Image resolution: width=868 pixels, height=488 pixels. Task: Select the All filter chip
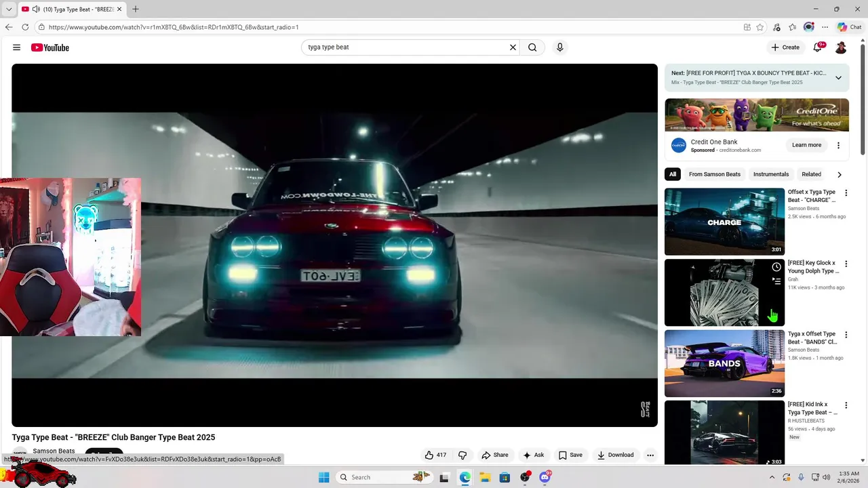(672, 174)
